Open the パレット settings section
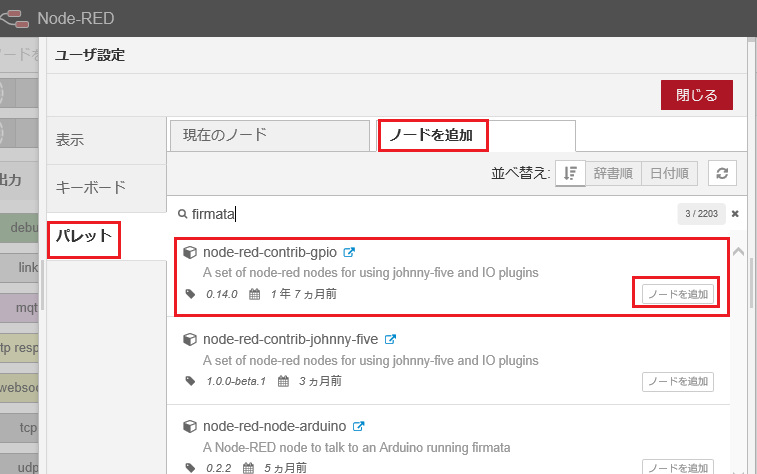This screenshot has width=757, height=474. tap(85, 238)
